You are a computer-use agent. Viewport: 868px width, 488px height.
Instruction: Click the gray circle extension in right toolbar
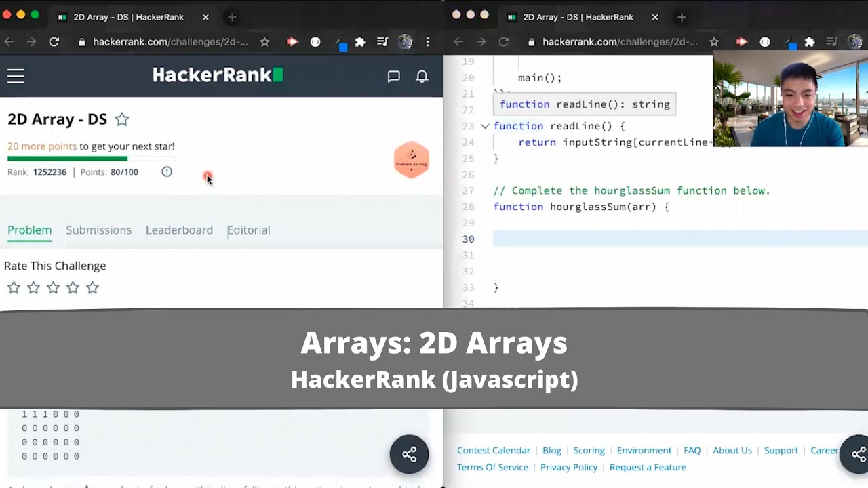[765, 42]
